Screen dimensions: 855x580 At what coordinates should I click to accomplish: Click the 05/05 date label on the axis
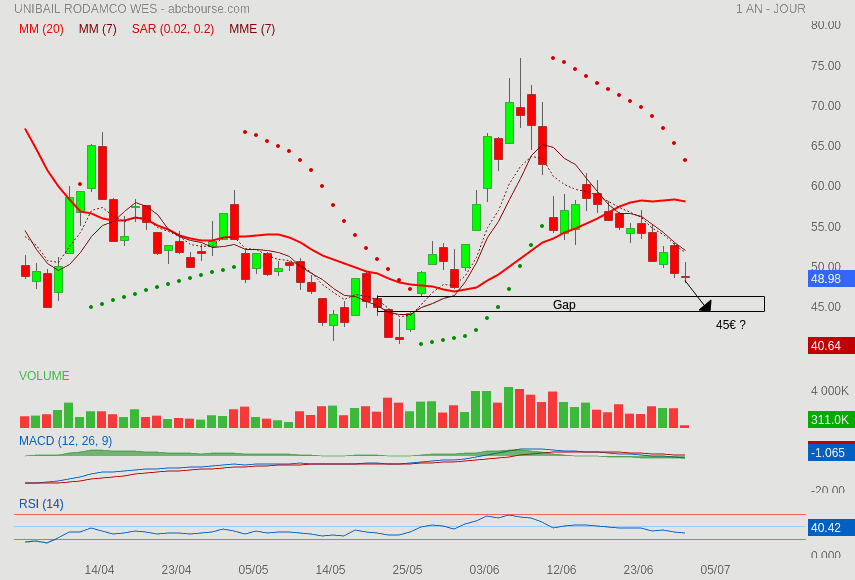click(253, 570)
